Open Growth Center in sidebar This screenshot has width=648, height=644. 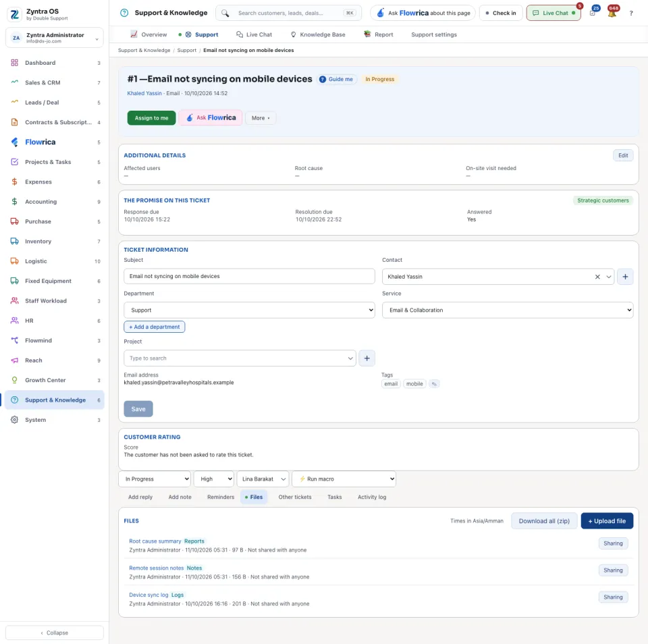pos(55,380)
